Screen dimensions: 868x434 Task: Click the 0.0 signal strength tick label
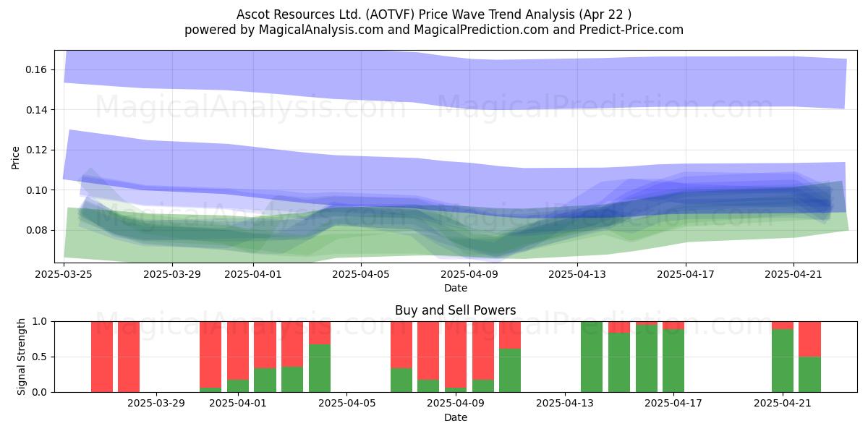(x=41, y=392)
